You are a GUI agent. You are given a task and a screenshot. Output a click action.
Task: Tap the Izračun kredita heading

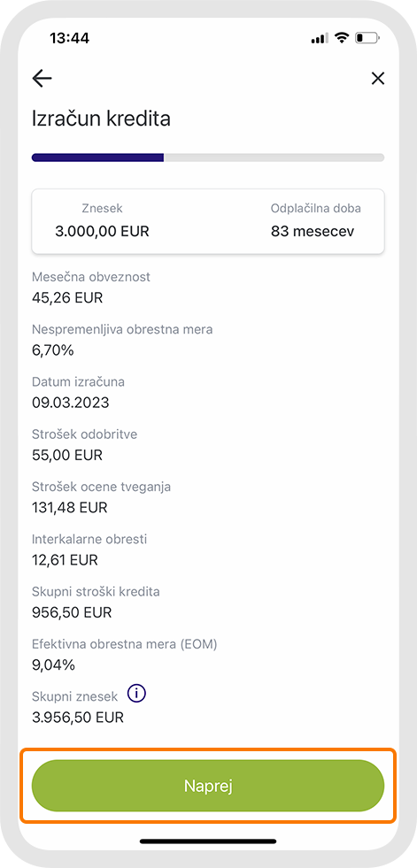101,119
